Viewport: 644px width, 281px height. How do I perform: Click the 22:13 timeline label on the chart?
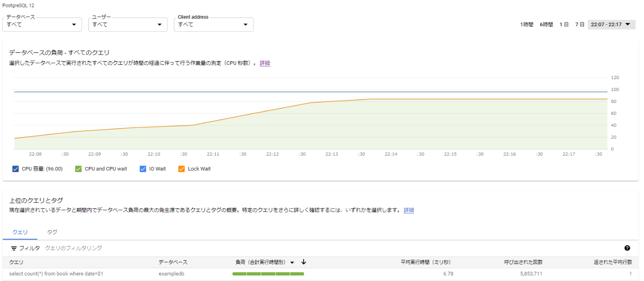(x=332, y=154)
